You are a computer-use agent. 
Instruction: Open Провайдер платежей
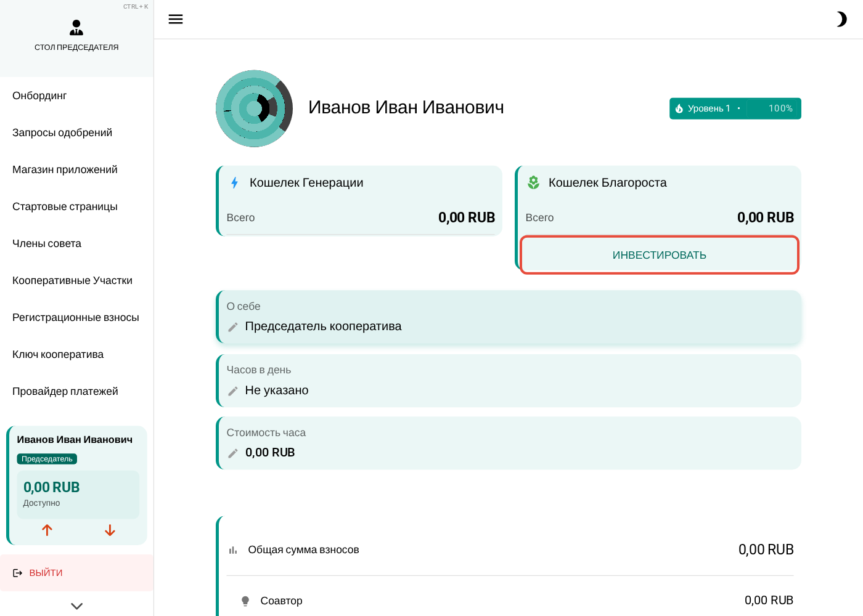[76, 391]
